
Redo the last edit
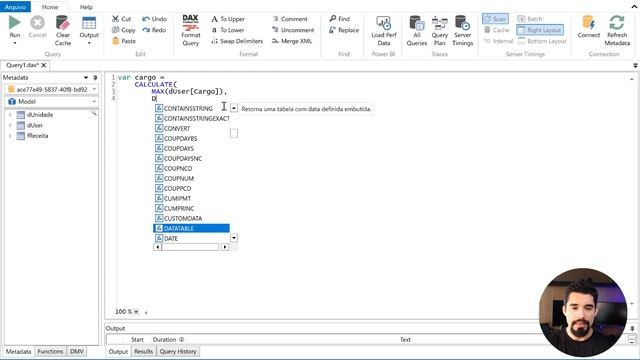154,30
